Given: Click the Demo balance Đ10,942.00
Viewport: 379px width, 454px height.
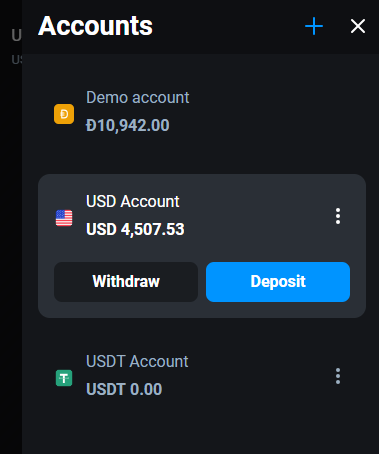Looking at the screenshot, I should tap(128, 126).
